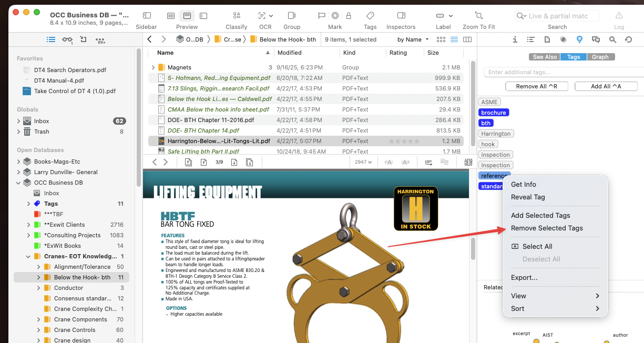Switch to icon grid view mode
The image size is (644, 343).
point(441,39)
